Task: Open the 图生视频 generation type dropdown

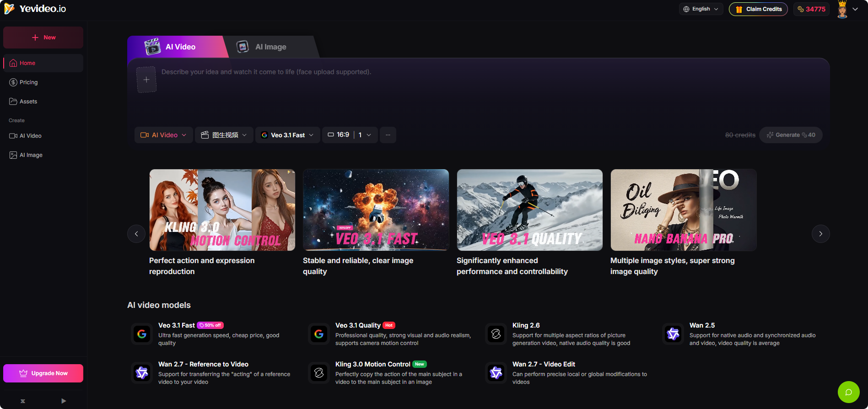Action: point(224,135)
